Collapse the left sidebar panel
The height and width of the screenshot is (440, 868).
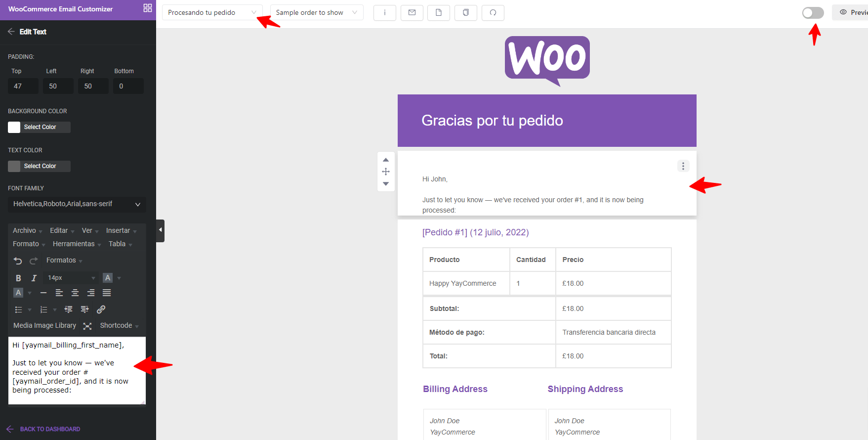[x=160, y=230]
